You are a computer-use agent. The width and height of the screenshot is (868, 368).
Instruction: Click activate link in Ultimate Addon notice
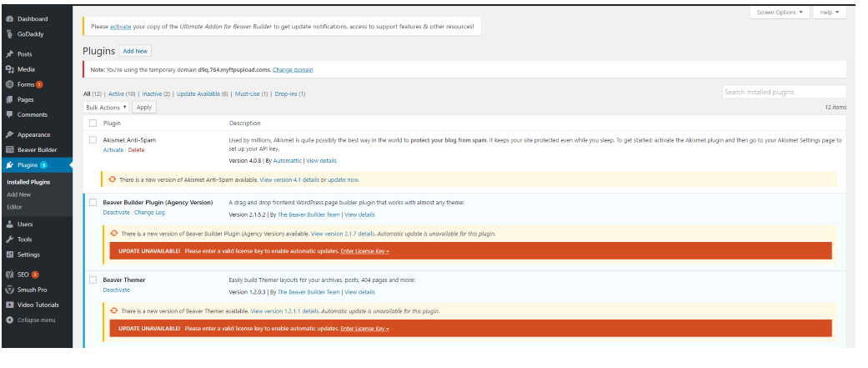click(119, 27)
